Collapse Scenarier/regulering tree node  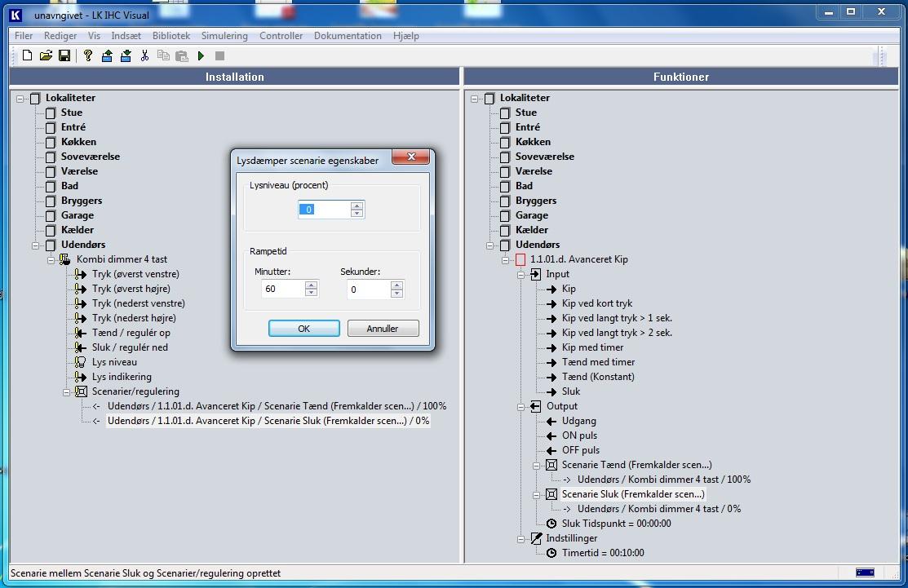point(66,391)
